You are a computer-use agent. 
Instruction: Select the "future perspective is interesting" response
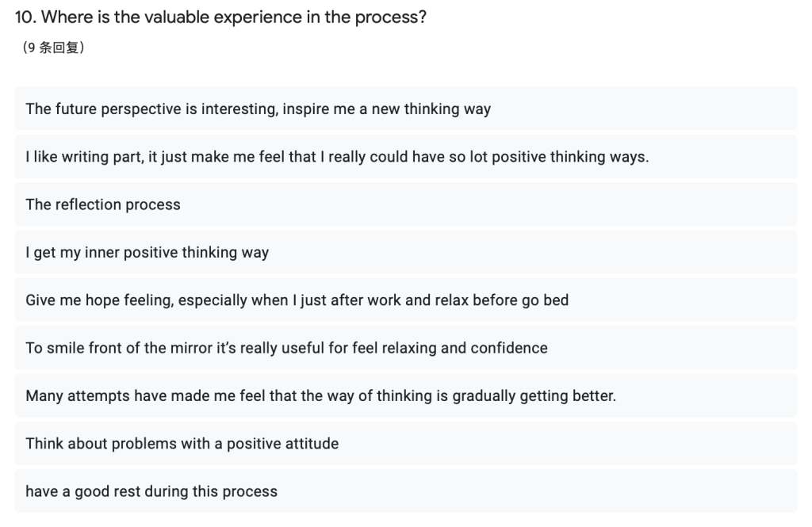coord(258,109)
